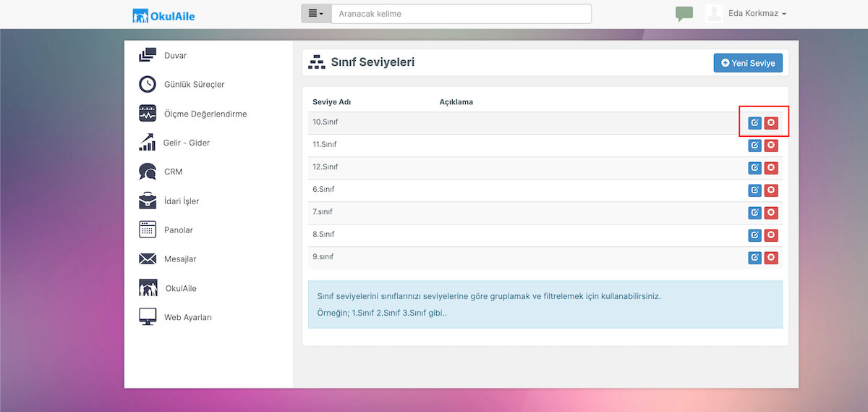Edit the 8.Sınıf level
Viewport: 868px width, 412px height.
coord(755,235)
